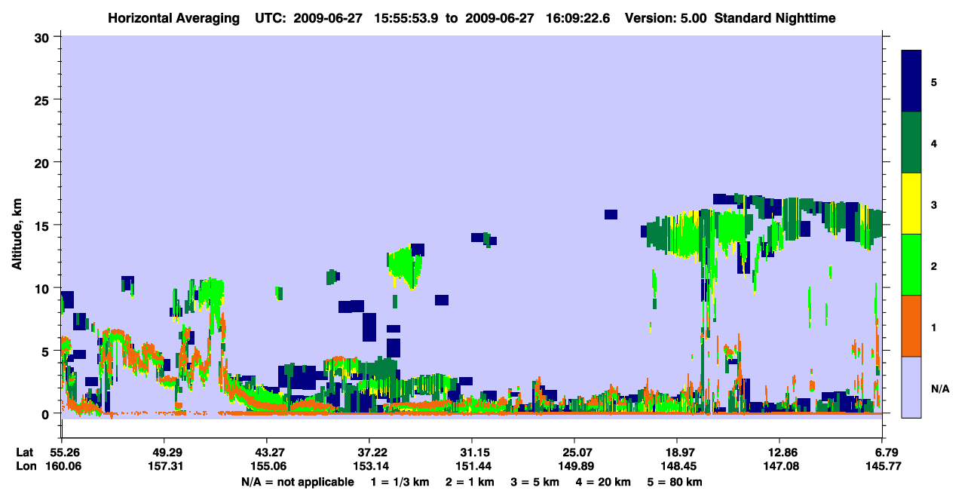Screen dimensions: 980x503
Task: Click the y-axis tick label 20
Action: point(44,163)
